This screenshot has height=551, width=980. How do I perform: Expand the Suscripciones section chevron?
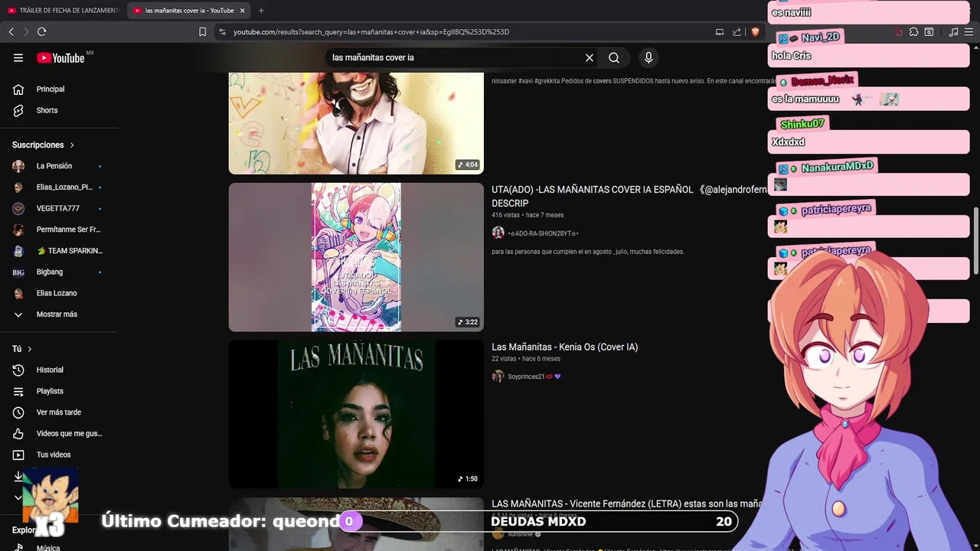coord(72,145)
